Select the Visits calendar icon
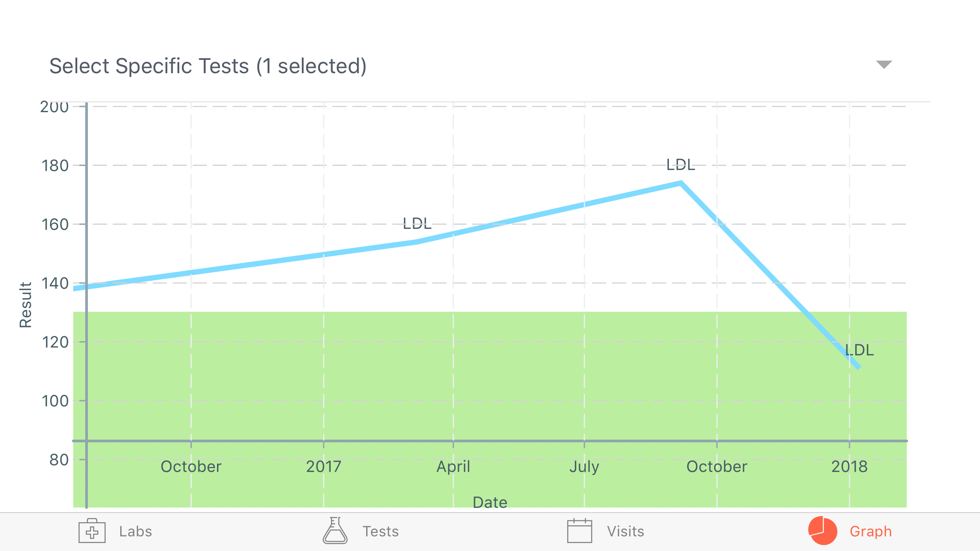The width and height of the screenshot is (980, 551). 580,531
